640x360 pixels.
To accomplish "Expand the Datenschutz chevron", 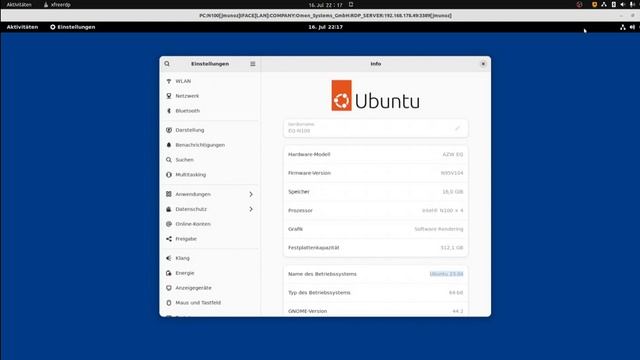I will point(251,209).
